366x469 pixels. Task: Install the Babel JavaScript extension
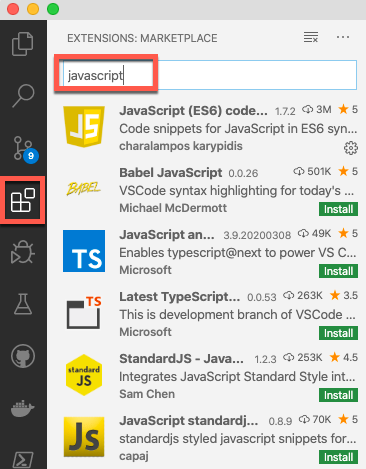pyautogui.click(x=338, y=209)
